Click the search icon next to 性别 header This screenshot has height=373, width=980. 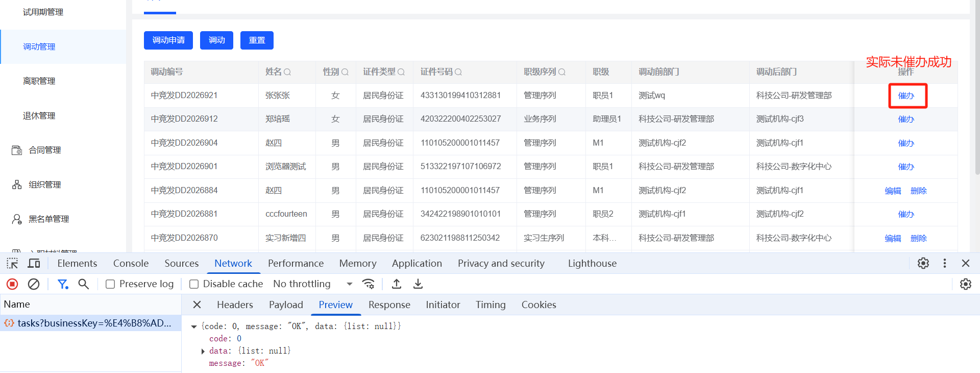click(345, 72)
